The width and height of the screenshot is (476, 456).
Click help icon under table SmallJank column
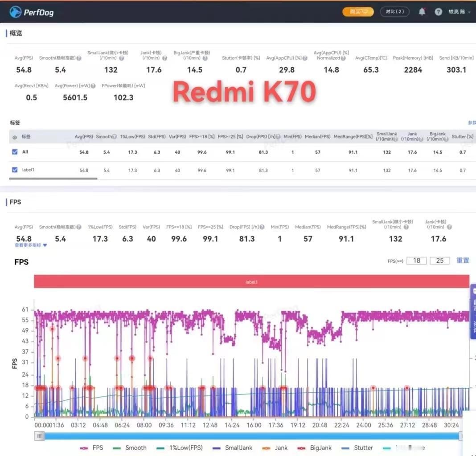coord(395,139)
